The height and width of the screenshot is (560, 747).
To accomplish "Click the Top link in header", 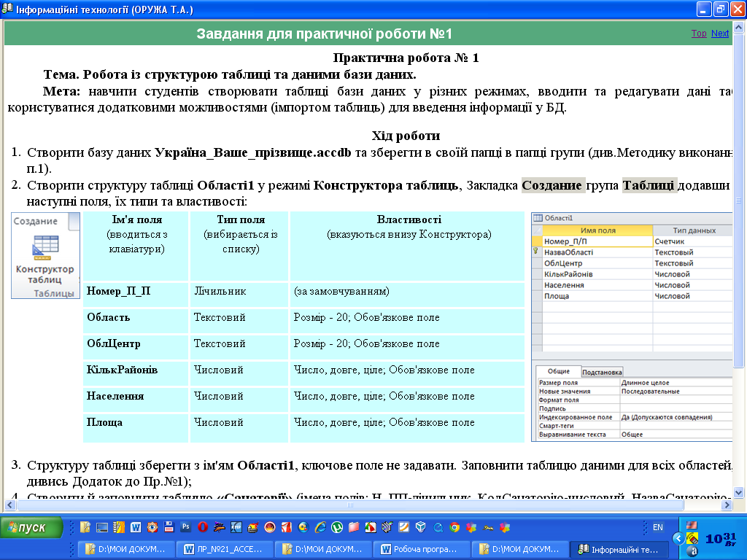I will coord(698,34).
